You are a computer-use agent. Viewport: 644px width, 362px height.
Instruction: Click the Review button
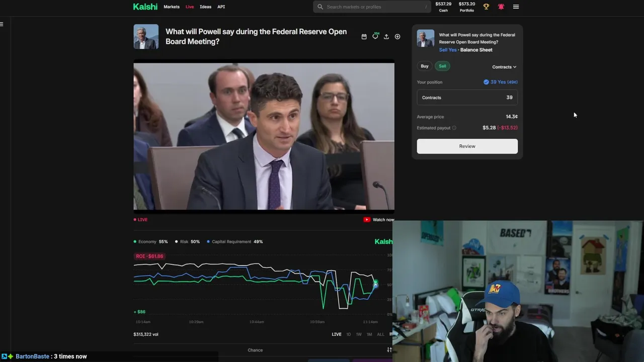tap(467, 146)
